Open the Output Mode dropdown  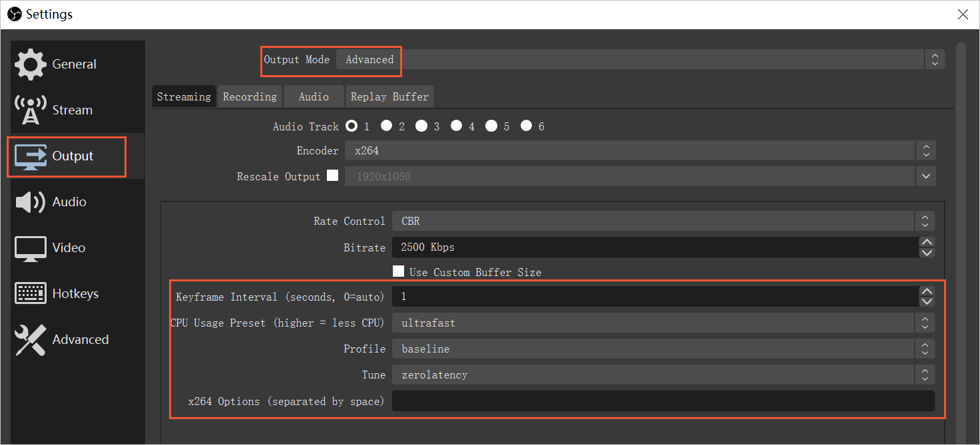[640, 59]
